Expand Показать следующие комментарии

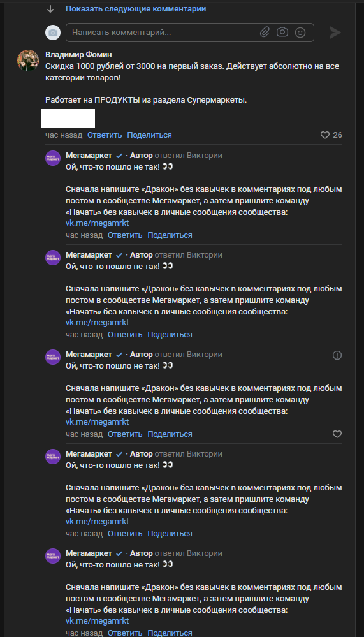point(136,8)
